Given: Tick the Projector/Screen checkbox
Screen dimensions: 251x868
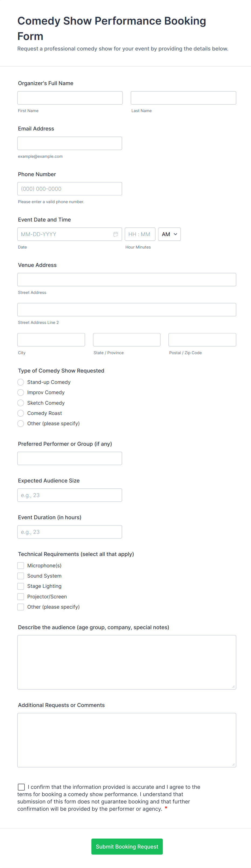Looking at the screenshot, I should (x=21, y=596).
